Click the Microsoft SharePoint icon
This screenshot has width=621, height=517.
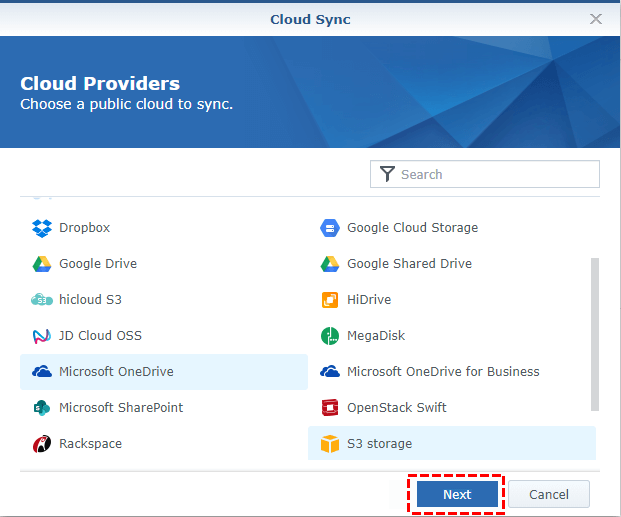(x=42, y=408)
